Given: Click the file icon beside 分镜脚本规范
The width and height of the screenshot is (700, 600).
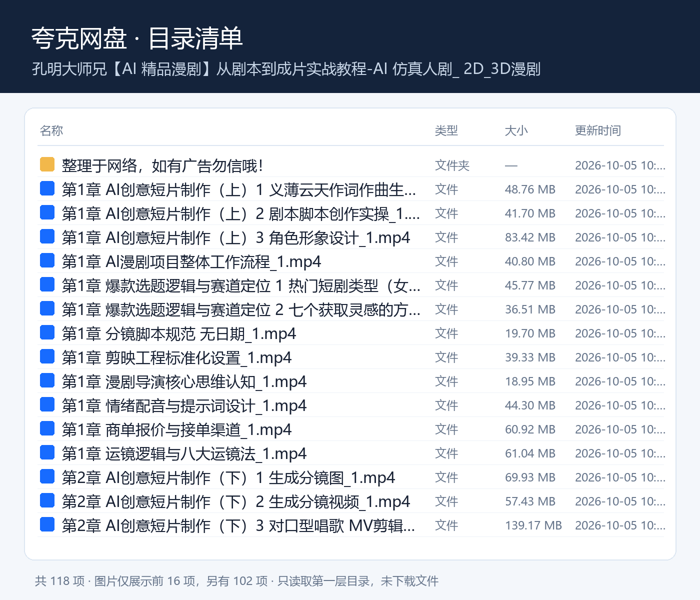Looking at the screenshot, I should point(47,332).
